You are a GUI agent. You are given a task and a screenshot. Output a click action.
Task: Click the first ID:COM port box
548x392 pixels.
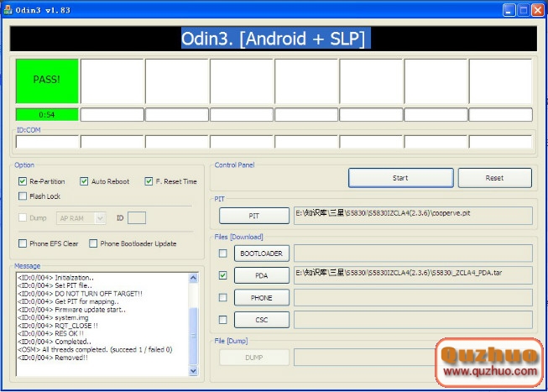click(x=48, y=142)
